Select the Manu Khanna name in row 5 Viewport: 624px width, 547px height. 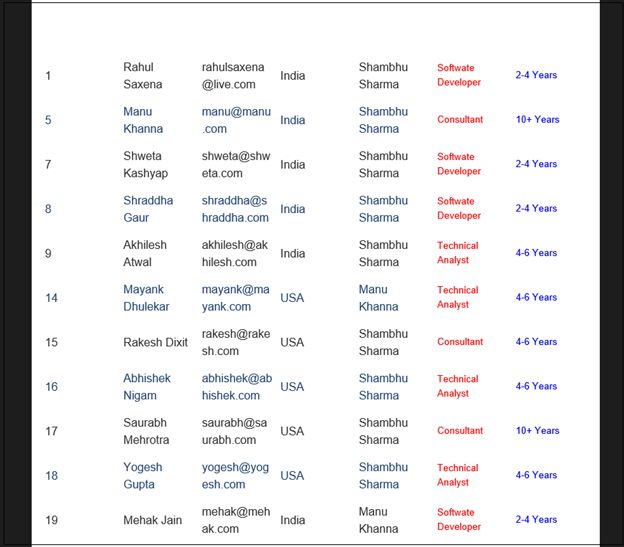coord(143,120)
